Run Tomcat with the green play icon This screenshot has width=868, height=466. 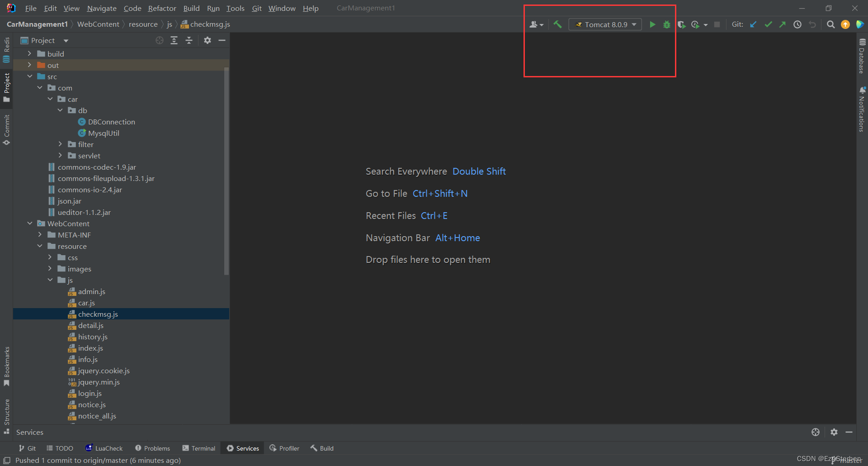652,24
